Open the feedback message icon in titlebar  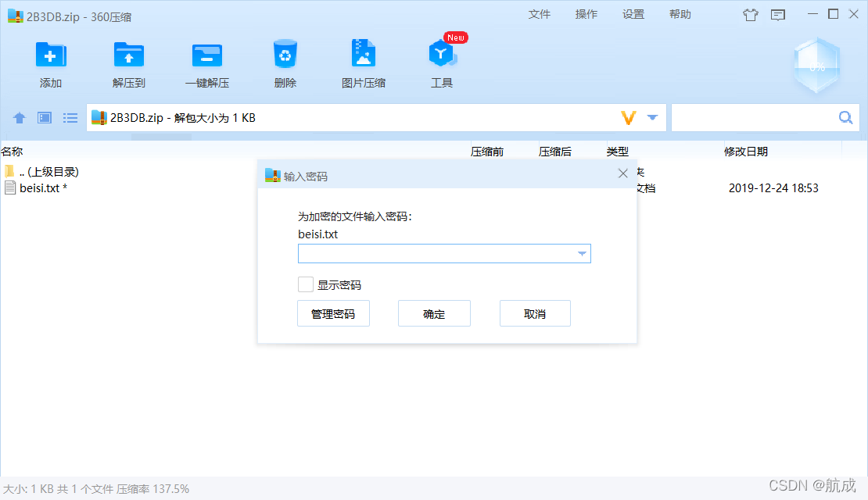point(777,14)
